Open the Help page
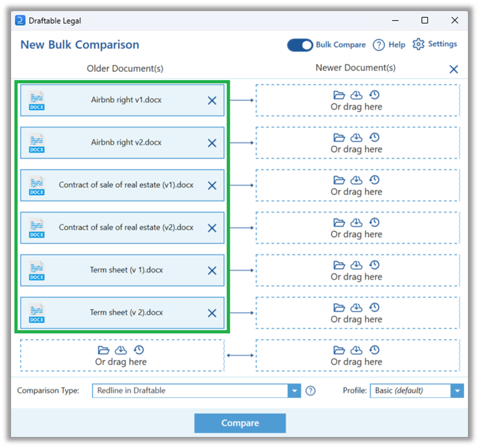Image resolution: width=479 pixels, height=448 pixels. point(379,45)
